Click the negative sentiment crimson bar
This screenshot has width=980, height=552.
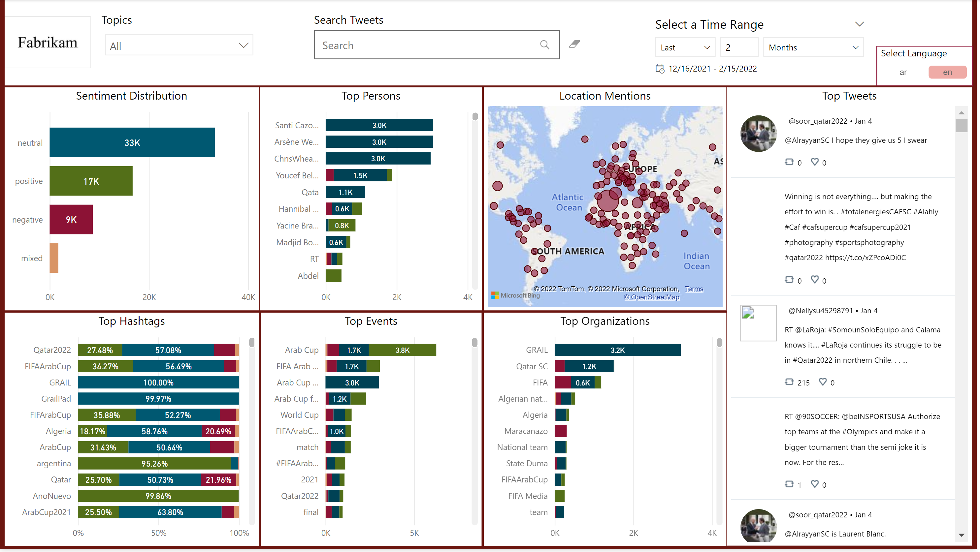coord(71,219)
